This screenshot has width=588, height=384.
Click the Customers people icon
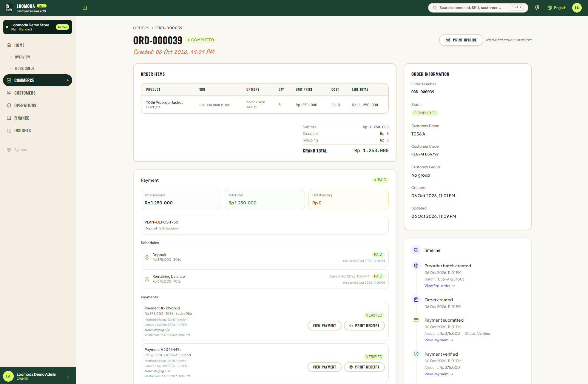tap(9, 93)
